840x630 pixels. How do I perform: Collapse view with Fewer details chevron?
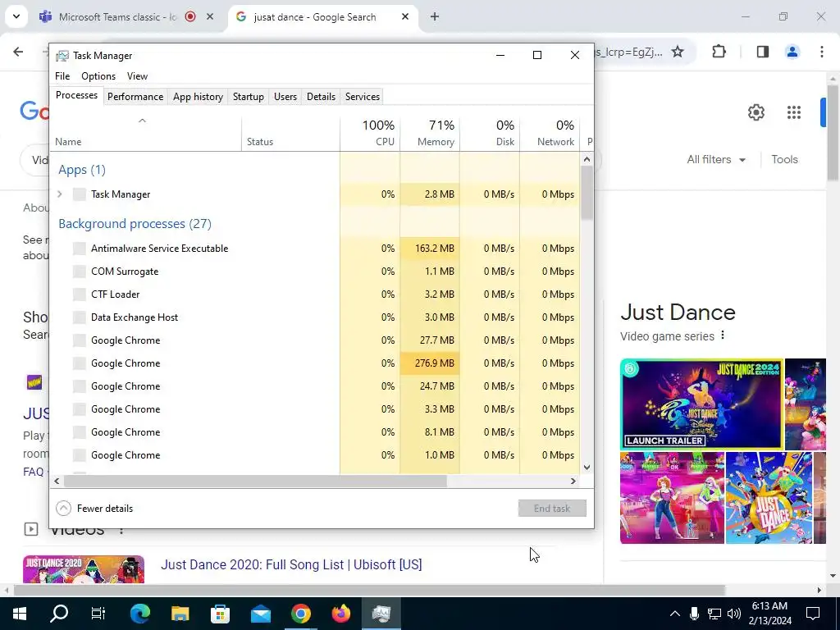coord(63,509)
